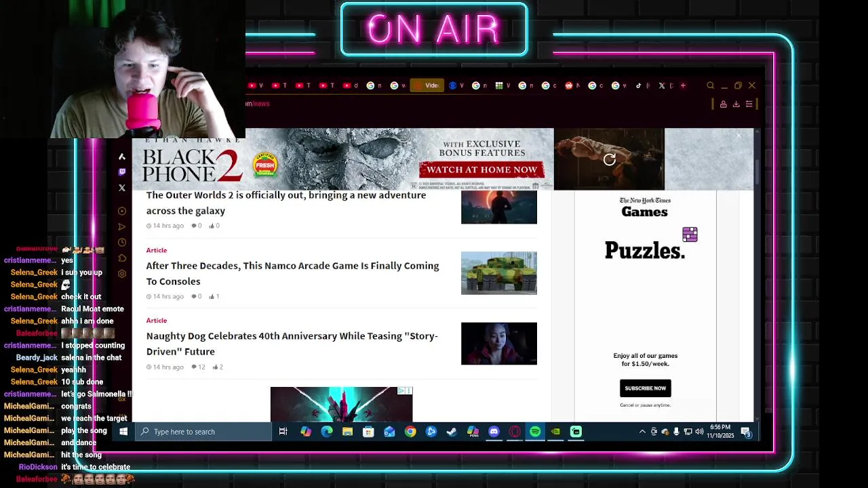This screenshot has width=868, height=488.
Task: Open the NVIDIA app from the taskbar
Action: [x=555, y=432]
